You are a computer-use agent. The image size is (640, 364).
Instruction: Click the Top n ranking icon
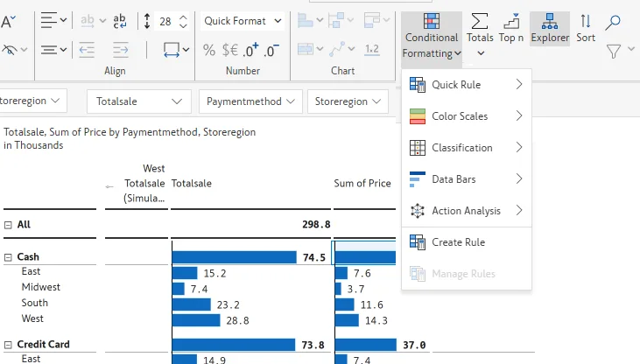pyautogui.click(x=511, y=21)
